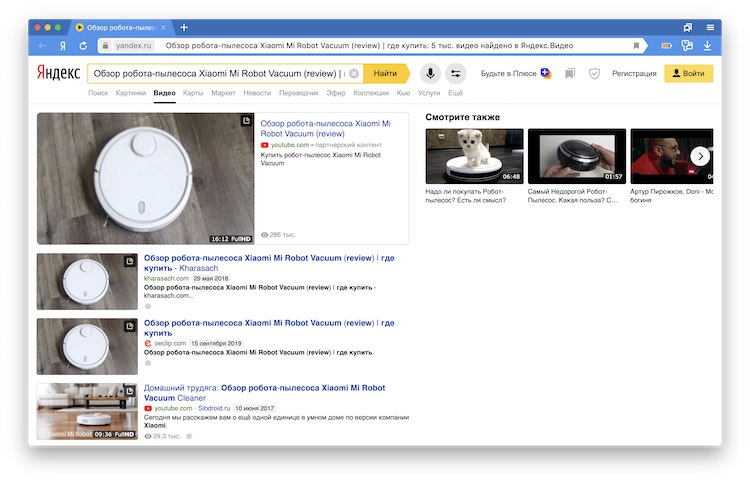Switch to the Картинки tab
The image size is (750, 483).
click(x=131, y=93)
